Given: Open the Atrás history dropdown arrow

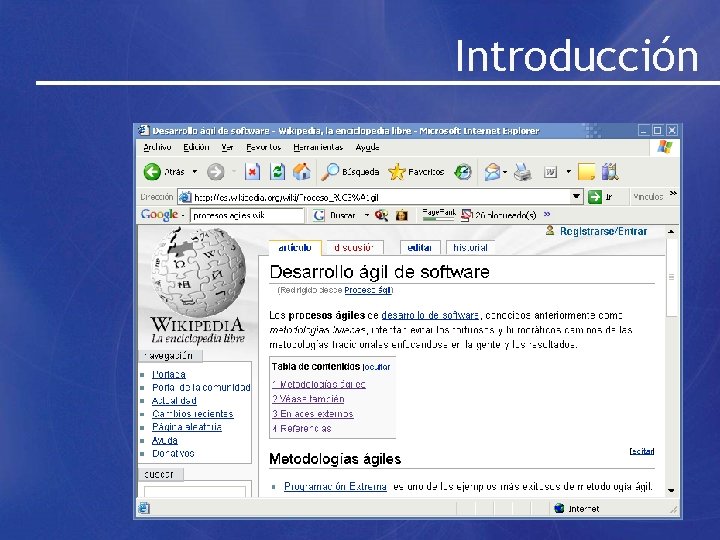Looking at the screenshot, I should click(x=195, y=172).
